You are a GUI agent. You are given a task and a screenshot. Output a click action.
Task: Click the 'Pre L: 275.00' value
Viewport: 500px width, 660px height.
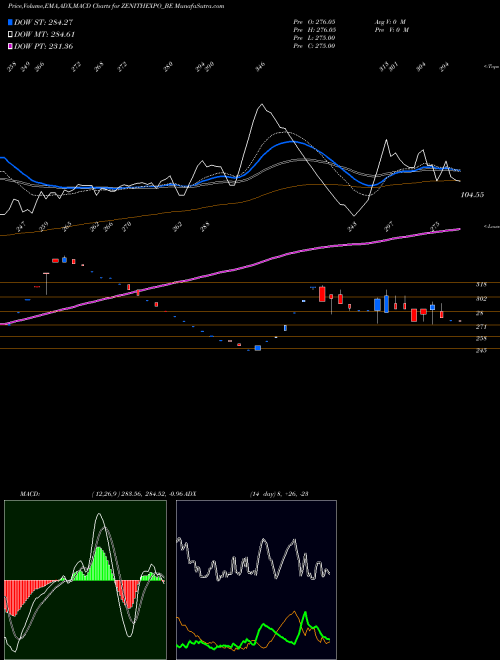pyautogui.click(x=314, y=38)
